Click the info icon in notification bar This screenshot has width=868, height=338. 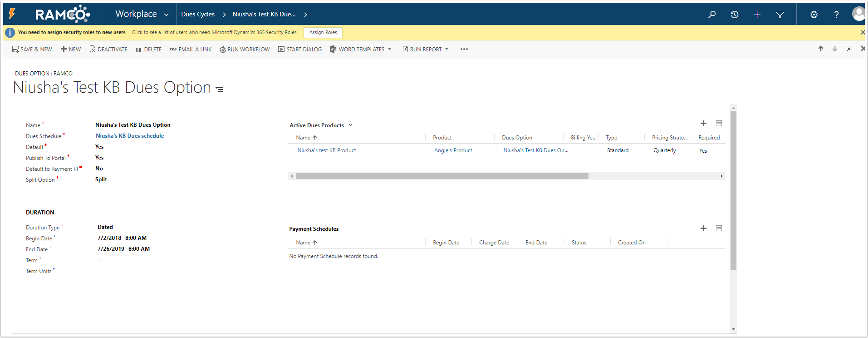tap(10, 33)
